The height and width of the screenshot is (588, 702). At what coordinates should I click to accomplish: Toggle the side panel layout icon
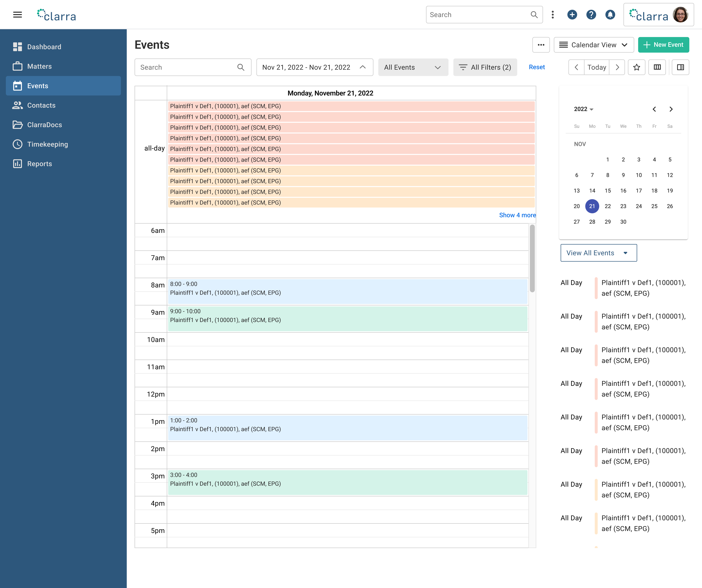(x=680, y=67)
